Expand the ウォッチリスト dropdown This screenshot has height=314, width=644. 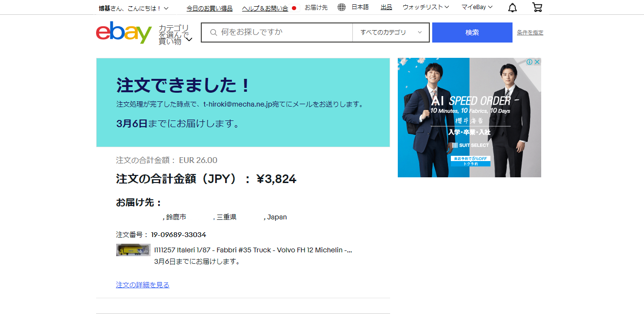pos(426,7)
